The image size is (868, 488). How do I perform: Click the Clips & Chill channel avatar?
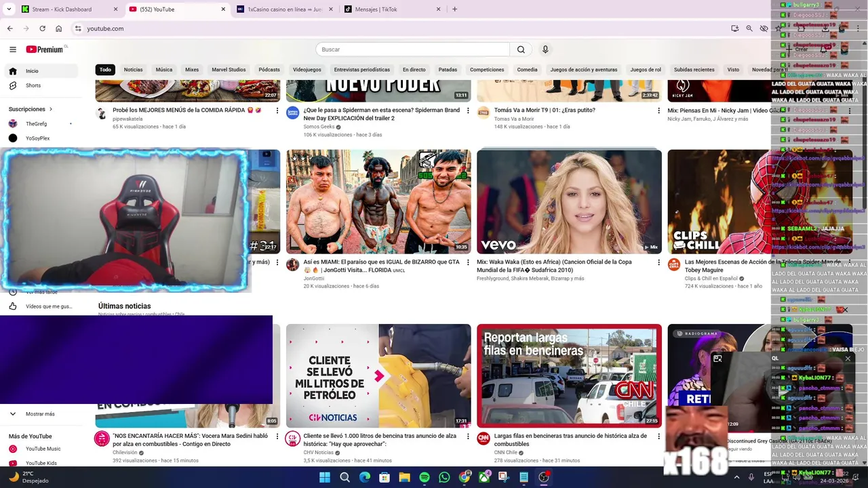coord(674,264)
